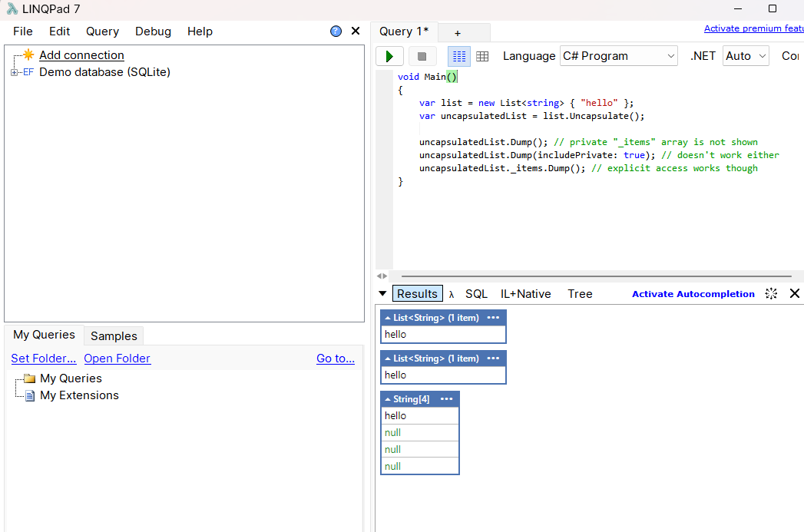Click the Add connection star icon
Screen dimensions: 804x532
tap(28, 55)
